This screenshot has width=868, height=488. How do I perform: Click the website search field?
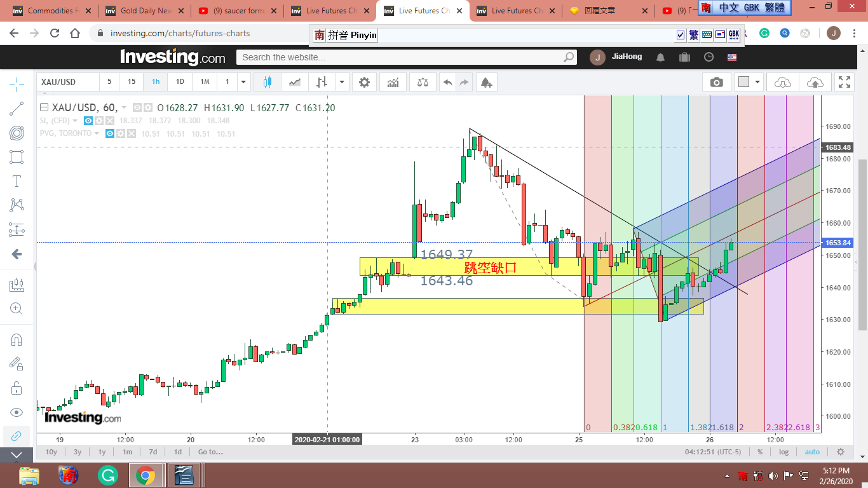point(400,57)
